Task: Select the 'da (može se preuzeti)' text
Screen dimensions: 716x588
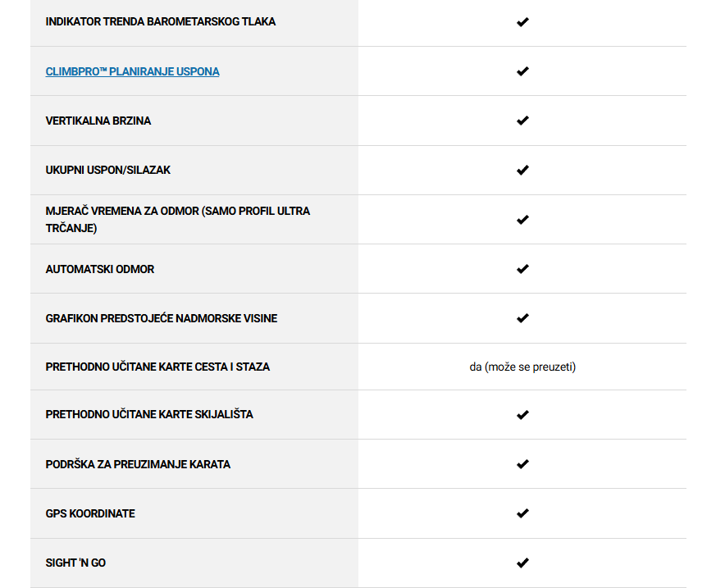Action: pyautogui.click(x=522, y=367)
